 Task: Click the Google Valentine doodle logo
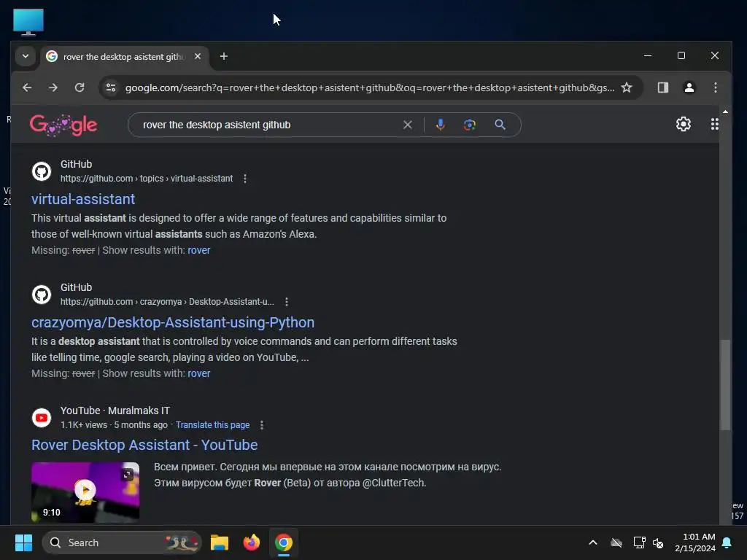(63, 125)
